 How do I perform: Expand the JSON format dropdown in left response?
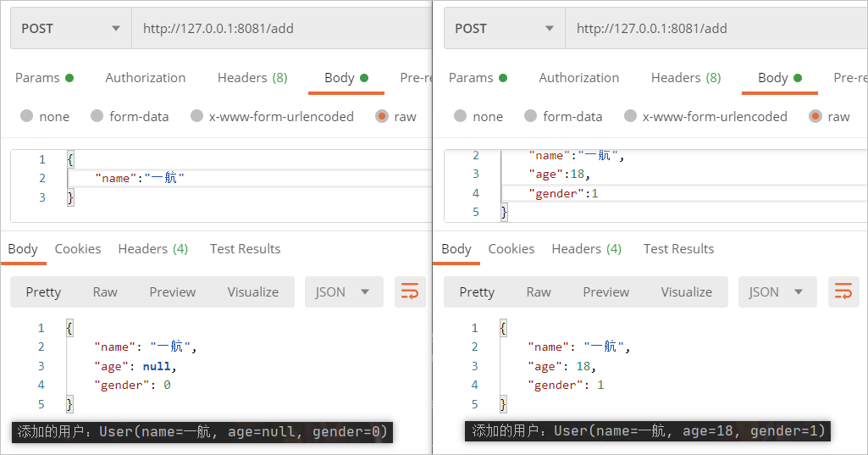pyautogui.click(x=343, y=292)
